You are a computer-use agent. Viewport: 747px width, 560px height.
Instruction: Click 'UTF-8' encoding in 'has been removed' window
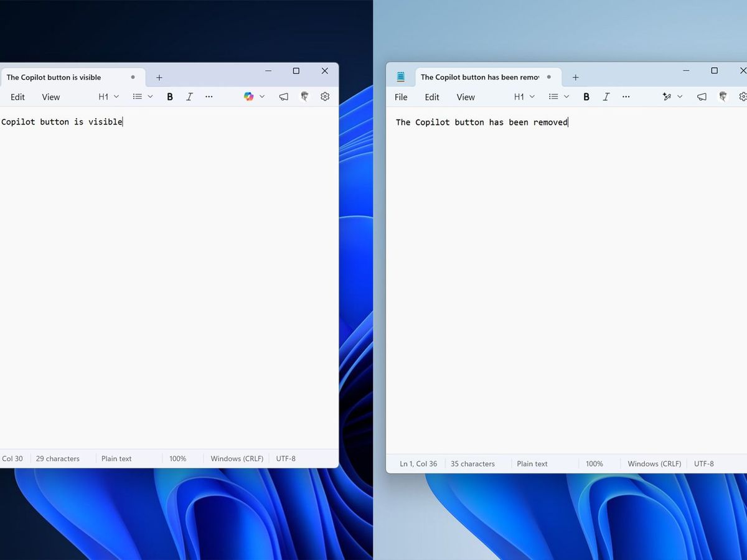[x=704, y=464]
